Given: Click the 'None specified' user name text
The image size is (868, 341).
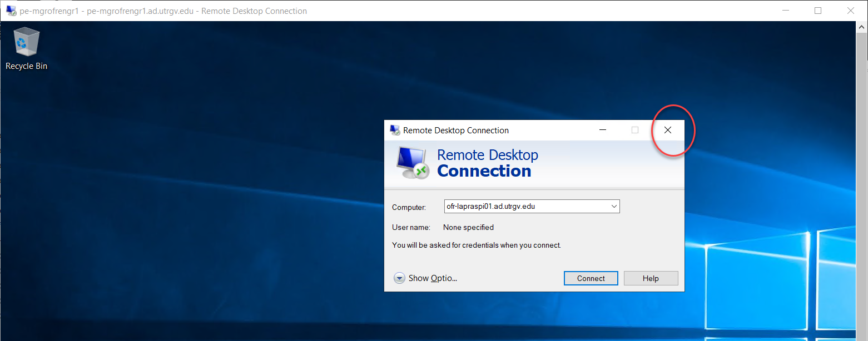Looking at the screenshot, I should coord(468,227).
